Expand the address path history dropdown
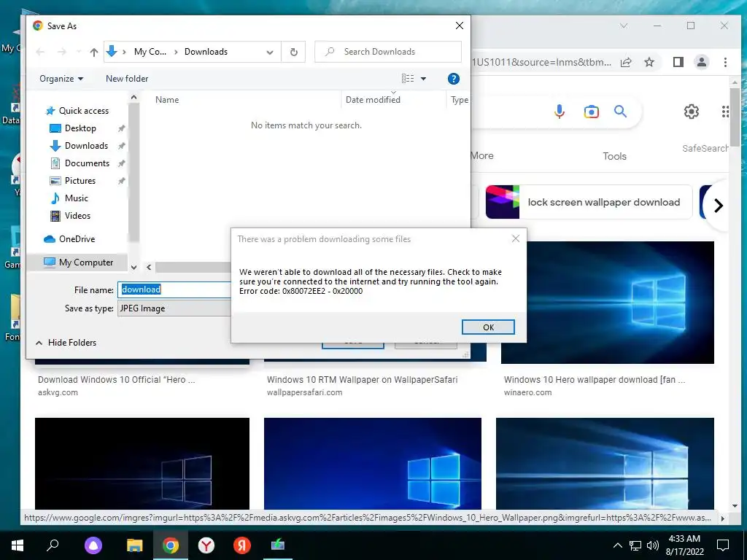Screen dimensions: 747x560 (x=270, y=52)
